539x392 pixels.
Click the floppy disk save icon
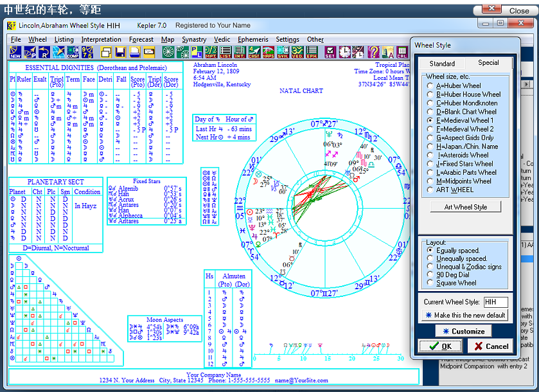click(119, 52)
